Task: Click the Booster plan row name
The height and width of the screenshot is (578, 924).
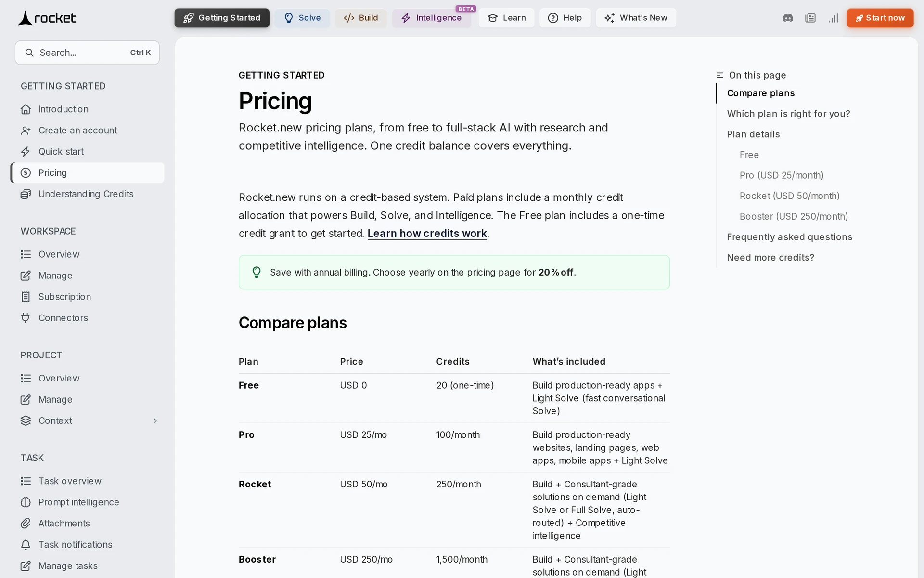Action: click(257, 560)
